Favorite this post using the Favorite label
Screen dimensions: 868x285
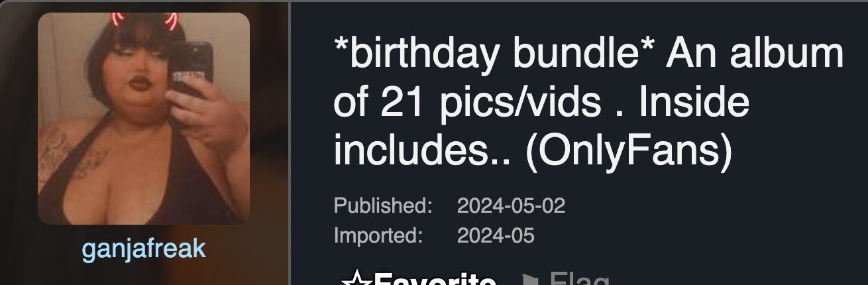click(x=435, y=280)
